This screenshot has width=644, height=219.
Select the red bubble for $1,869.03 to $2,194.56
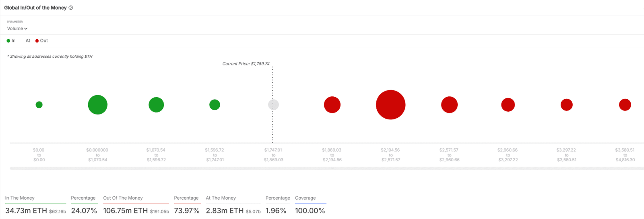point(332,105)
